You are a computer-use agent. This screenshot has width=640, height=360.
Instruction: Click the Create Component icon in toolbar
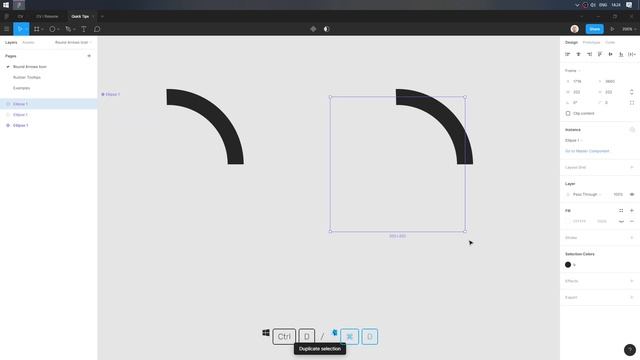point(313,29)
